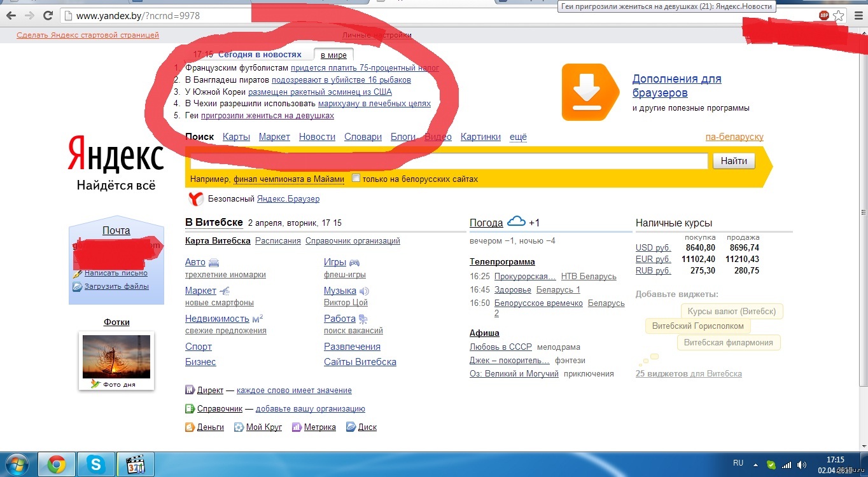868x477 pixels.
Task: Open Chrome from the taskbar
Action: point(56,465)
